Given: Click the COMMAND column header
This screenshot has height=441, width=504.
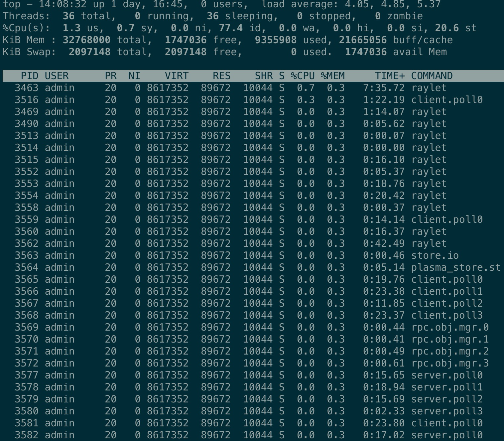Looking at the screenshot, I should (432, 76).
